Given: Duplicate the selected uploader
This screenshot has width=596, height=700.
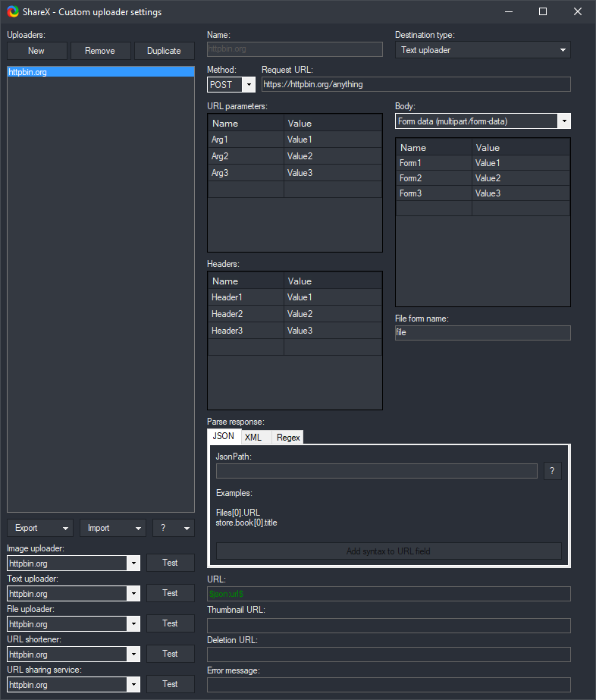Looking at the screenshot, I should click(x=164, y=51).
